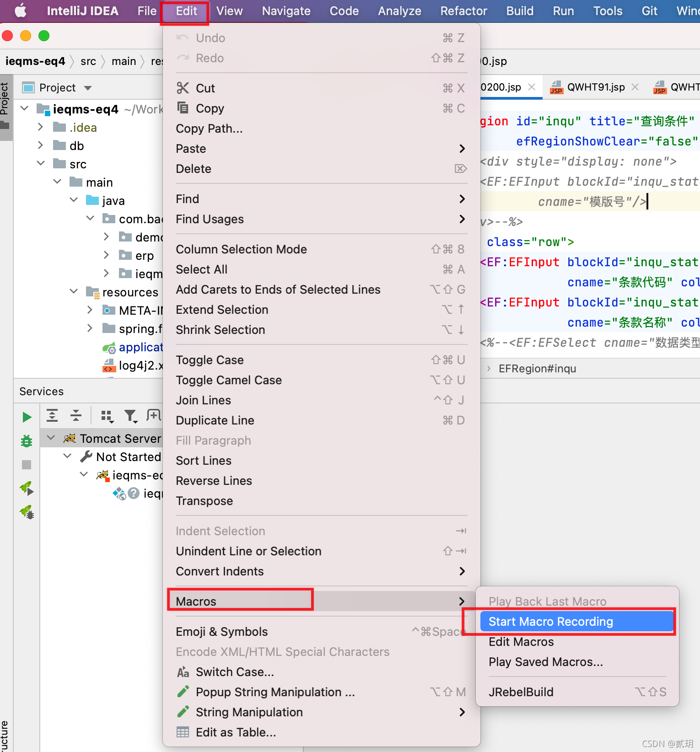The width and height of the screenshot is (700, 752).
Task: Collapse the java folder
Action: pyautogui.click(x=74, y=200)
